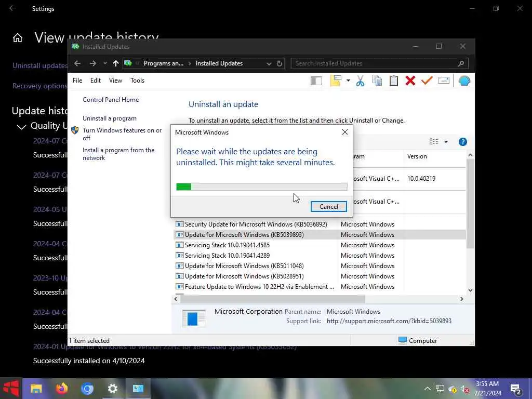Click version value 10.0.40219
The image size is (532, 399).
coord(421,179)
